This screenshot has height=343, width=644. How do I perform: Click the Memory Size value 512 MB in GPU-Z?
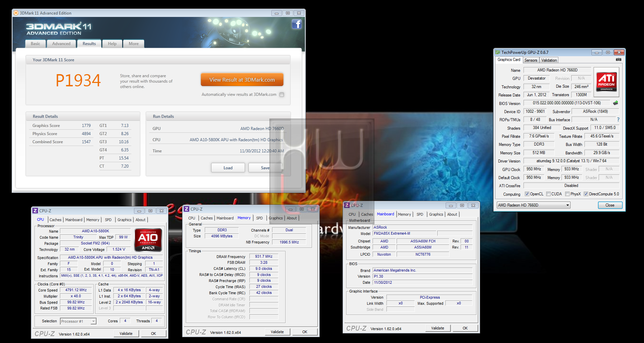click(539, 153)
